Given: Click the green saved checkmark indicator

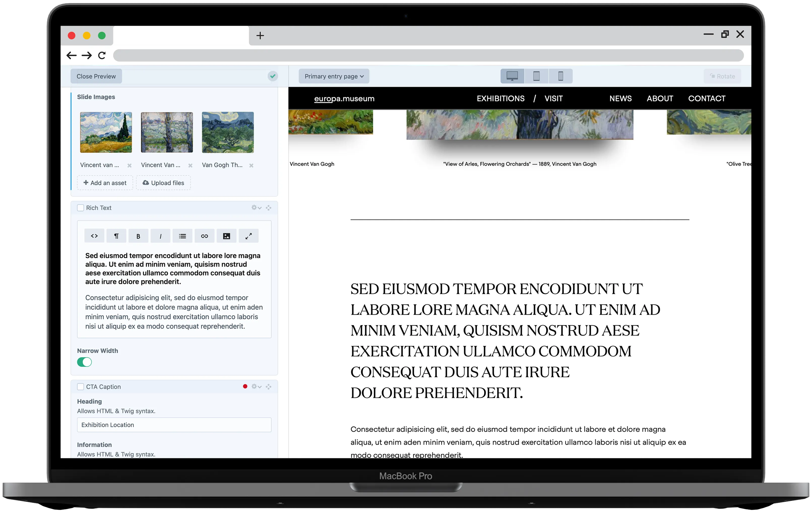Looking at the screenshot, I should point(273,76).
